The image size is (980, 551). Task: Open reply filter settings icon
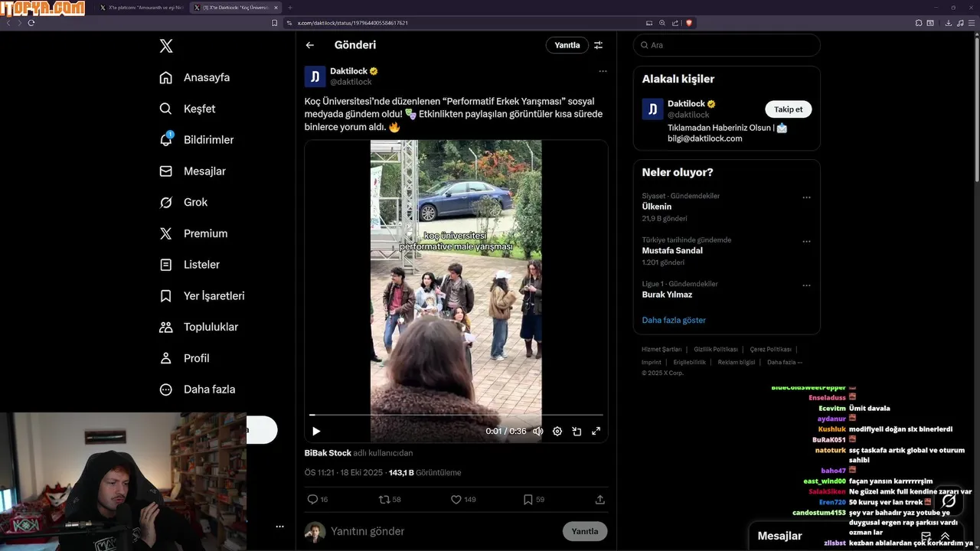pyautogui.click(x=599, y=45)
